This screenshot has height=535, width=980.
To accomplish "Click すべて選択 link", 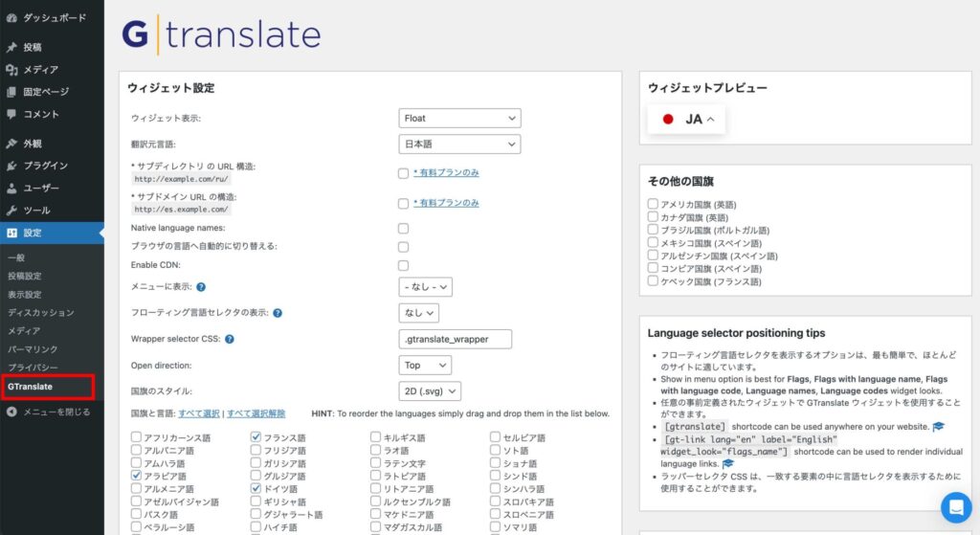I will [199, 413].
